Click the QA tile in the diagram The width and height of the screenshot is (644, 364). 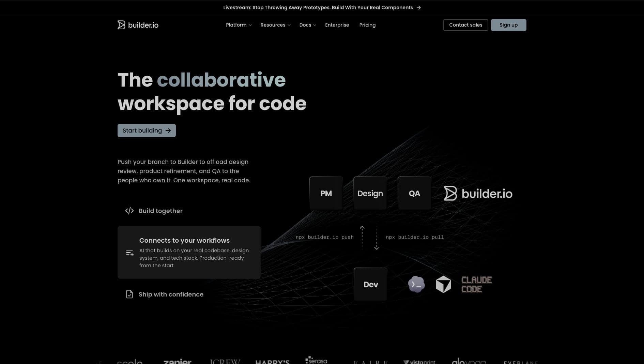pos(414,193)
